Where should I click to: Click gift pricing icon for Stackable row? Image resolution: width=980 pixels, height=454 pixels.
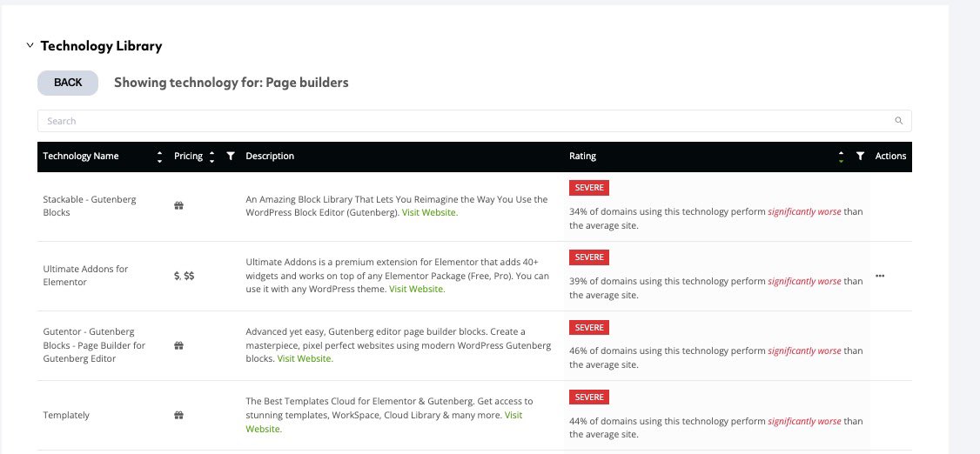click(178, 206)
